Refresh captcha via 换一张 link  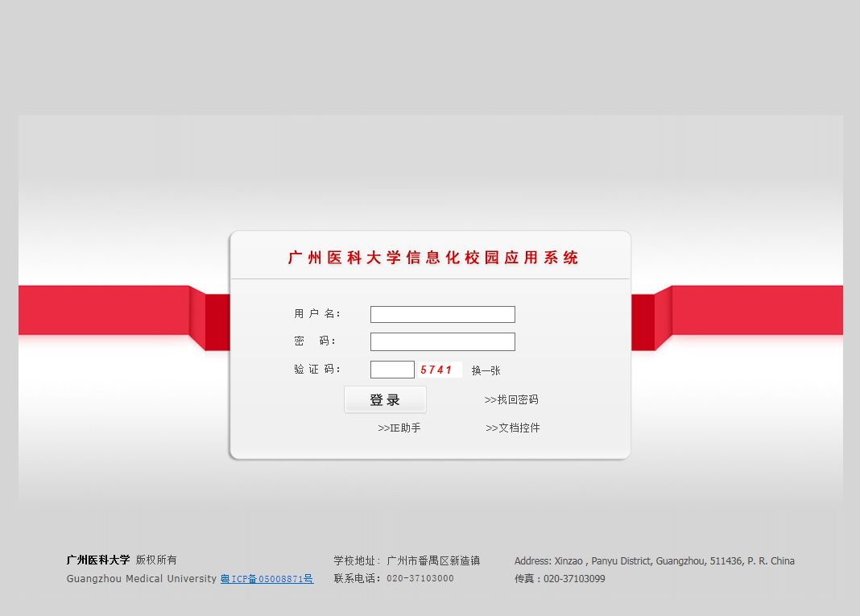(486, 370)
